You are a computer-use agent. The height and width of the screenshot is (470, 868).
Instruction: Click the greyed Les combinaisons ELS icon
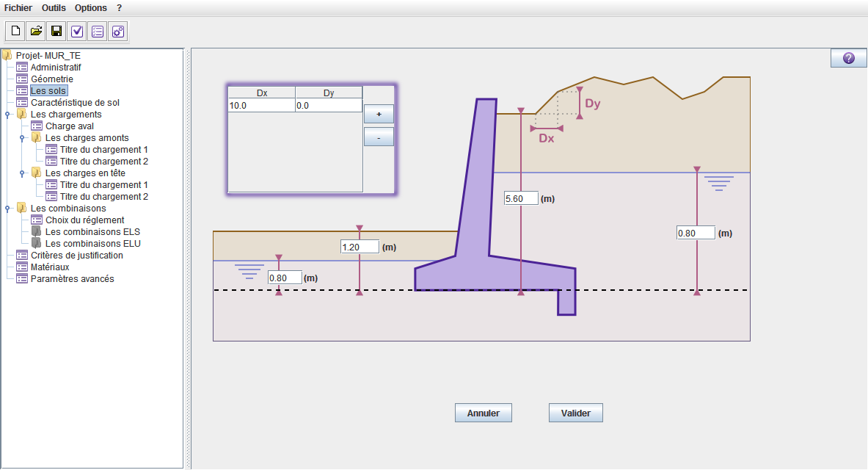pos(37,231)
